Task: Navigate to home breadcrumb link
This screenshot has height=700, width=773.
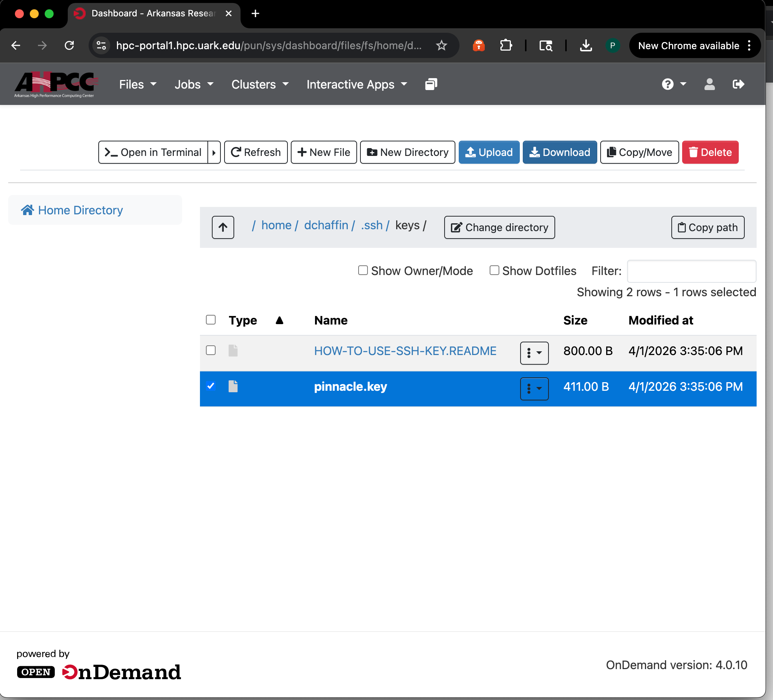Action: (x=276, y=225)
